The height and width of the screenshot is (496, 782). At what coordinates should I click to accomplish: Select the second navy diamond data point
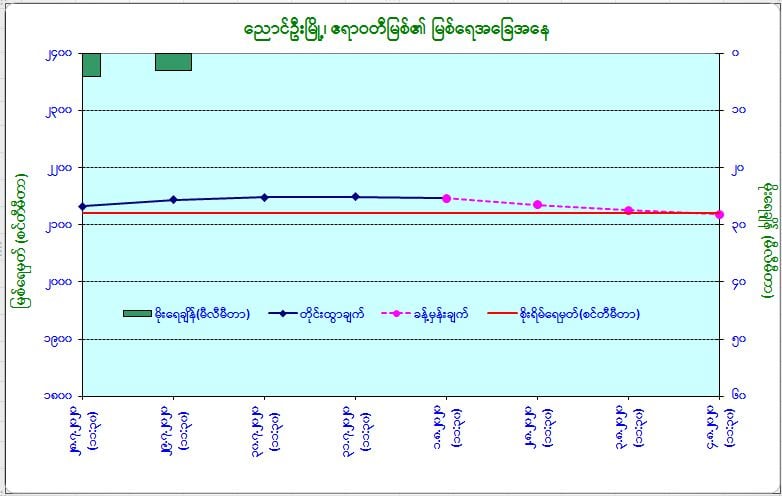[173, 200]
